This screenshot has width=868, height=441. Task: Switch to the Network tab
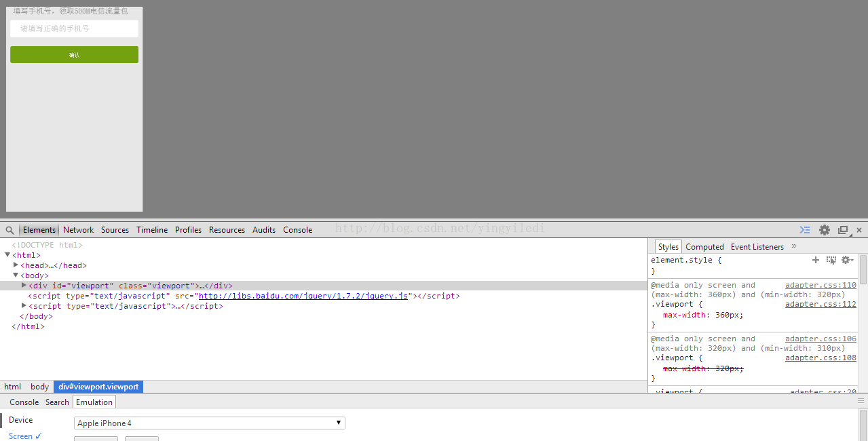click(x=79, y=230)
